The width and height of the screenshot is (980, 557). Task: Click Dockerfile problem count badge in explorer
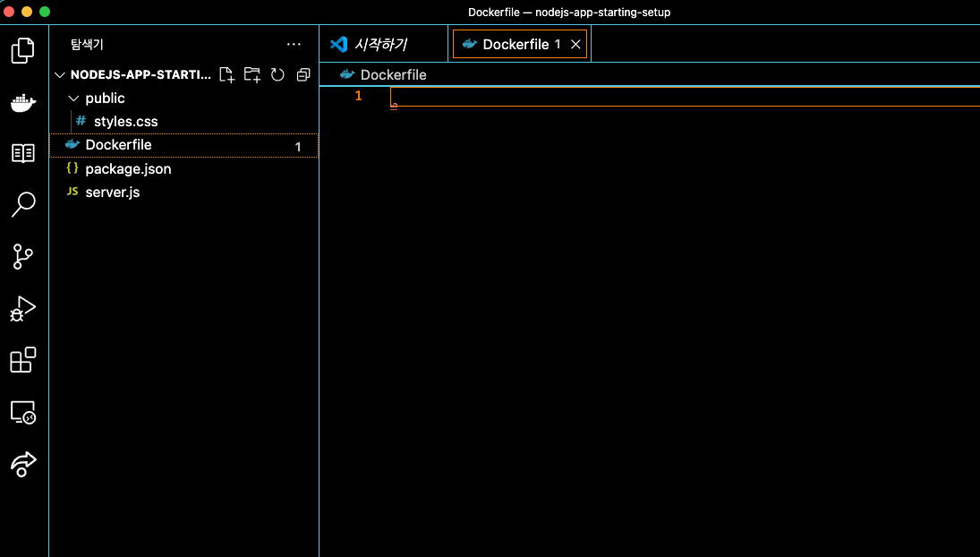pos(298,147)
